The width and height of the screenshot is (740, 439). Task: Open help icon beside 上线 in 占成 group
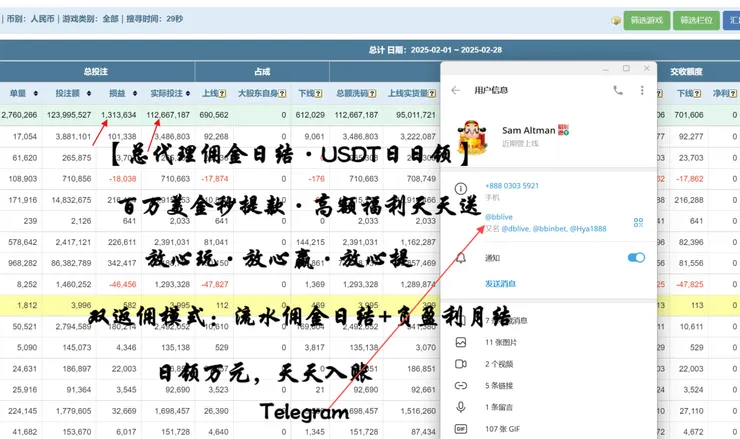222,93
